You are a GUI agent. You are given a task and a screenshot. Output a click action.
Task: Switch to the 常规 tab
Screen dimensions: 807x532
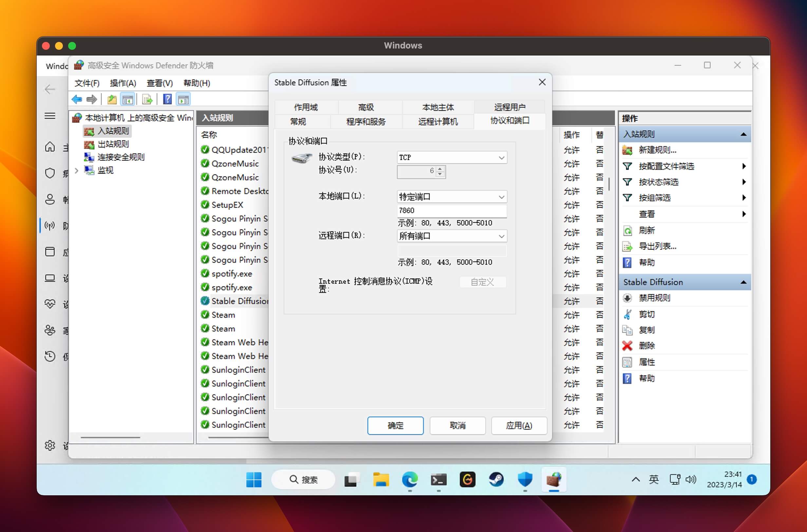click(x=298, y=122)
